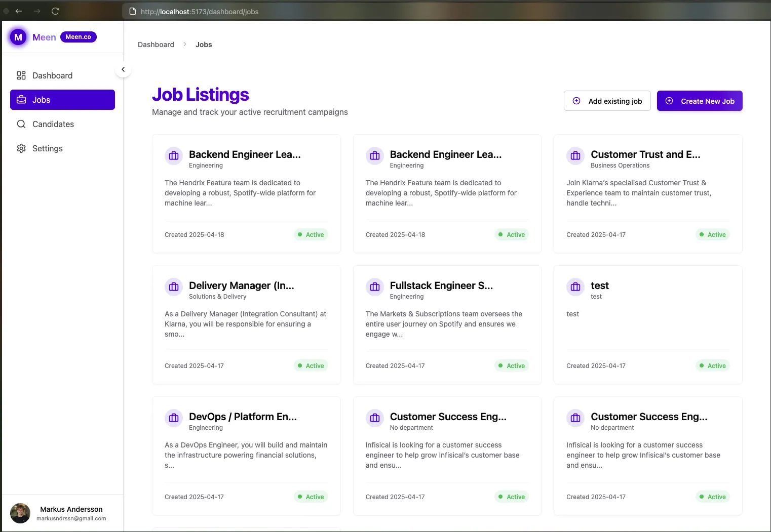Click the breadcrumb chevron between Dashboard and Jobs
771x532 pixels.
[x=184, y=45]
